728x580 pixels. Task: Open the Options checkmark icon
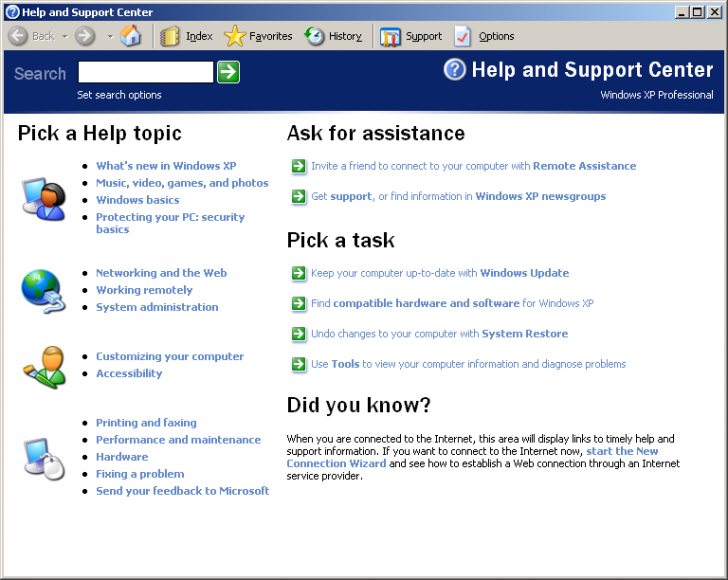tap(462, 36)
